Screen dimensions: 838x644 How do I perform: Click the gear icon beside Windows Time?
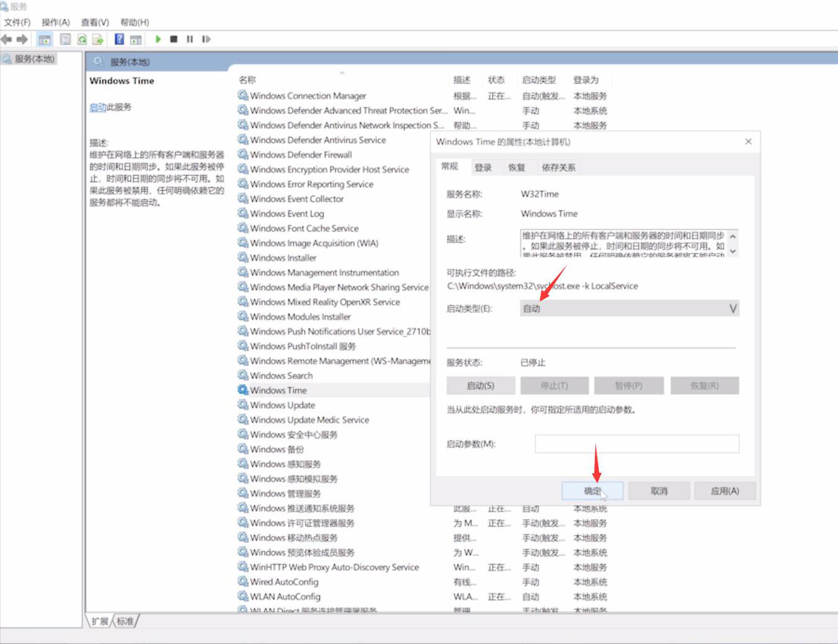[243, 390]
